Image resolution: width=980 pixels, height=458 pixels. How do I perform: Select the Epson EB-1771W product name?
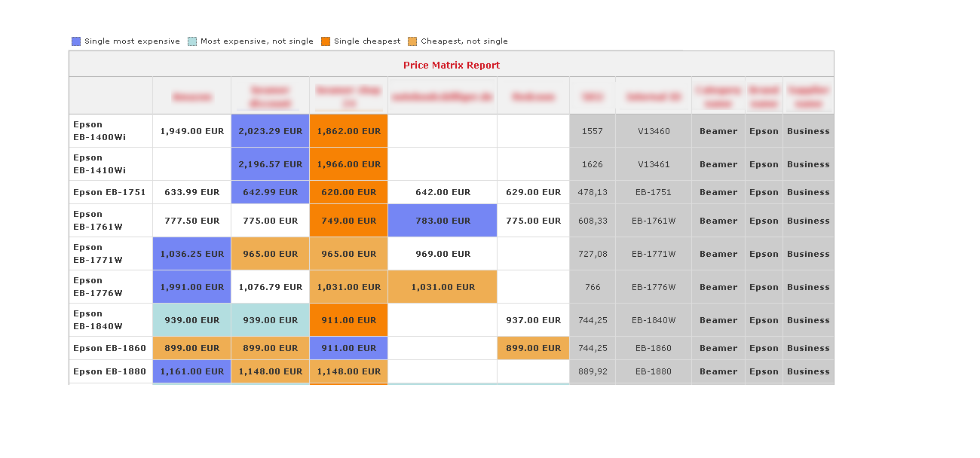coord(98,254)
